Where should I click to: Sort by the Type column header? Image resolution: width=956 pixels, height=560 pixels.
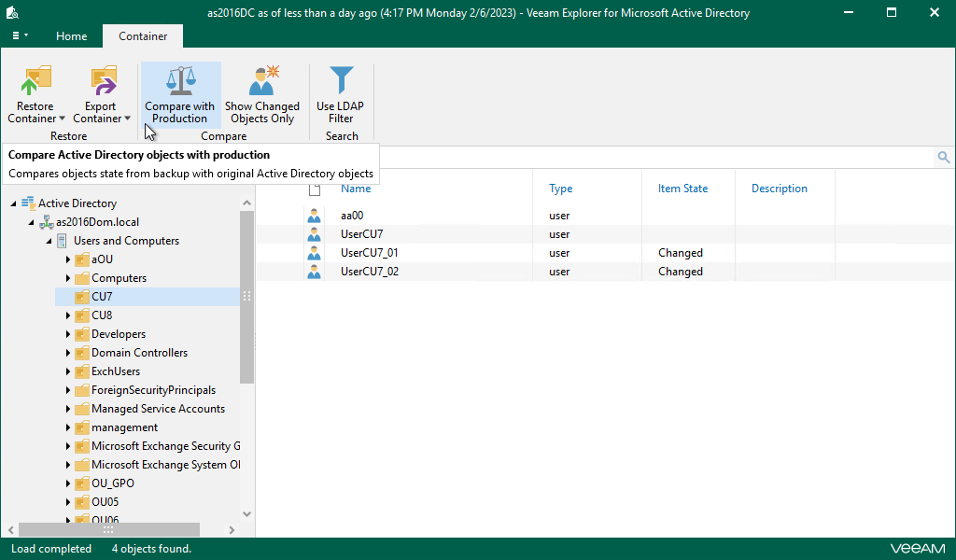(560, 189)
